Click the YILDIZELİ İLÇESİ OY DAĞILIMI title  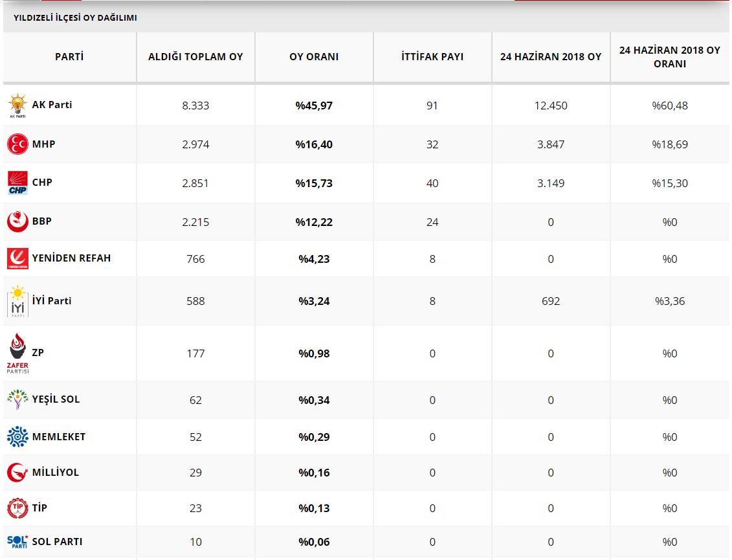pyautogui.click(x=75, y=18)
